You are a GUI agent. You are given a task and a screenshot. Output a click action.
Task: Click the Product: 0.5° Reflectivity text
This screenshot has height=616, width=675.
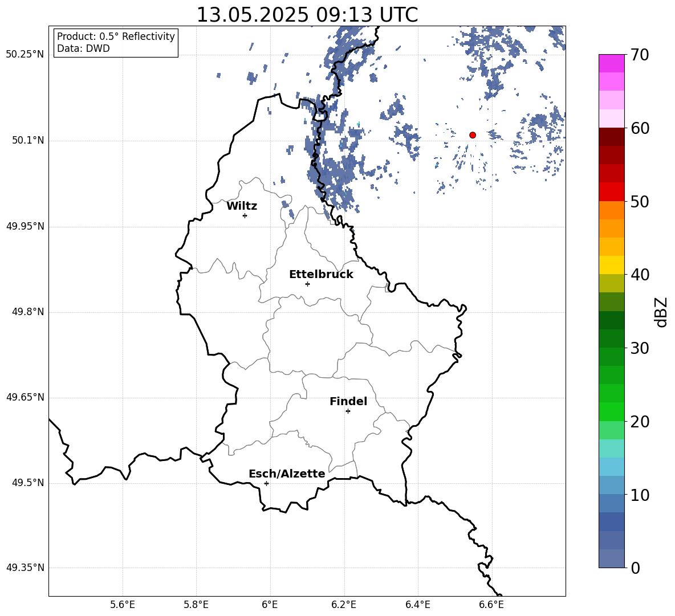(116, 36)
